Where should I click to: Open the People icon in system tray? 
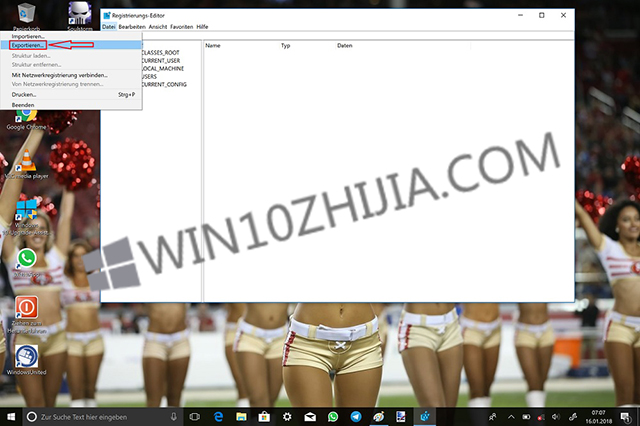[493, 417]
